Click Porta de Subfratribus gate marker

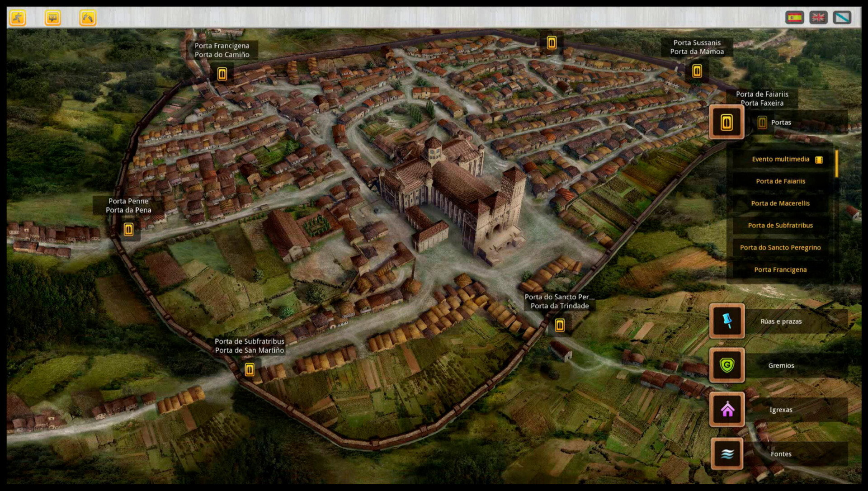[x=249, y=370]
